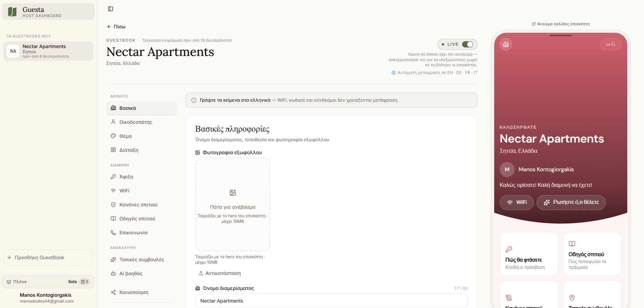Click the M host avatar in preview
Image resolution: width=644 pixels, height=308 pixels.
507,170
